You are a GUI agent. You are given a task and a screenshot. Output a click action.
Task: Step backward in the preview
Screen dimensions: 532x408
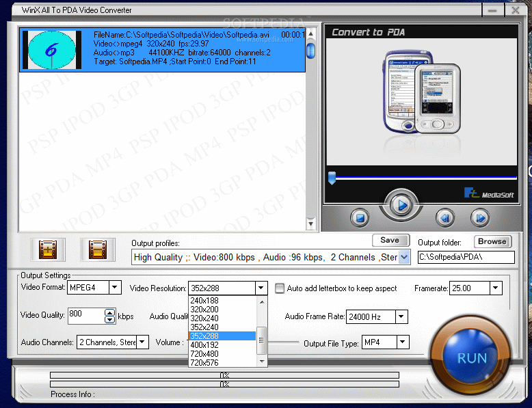click(445, 218)
